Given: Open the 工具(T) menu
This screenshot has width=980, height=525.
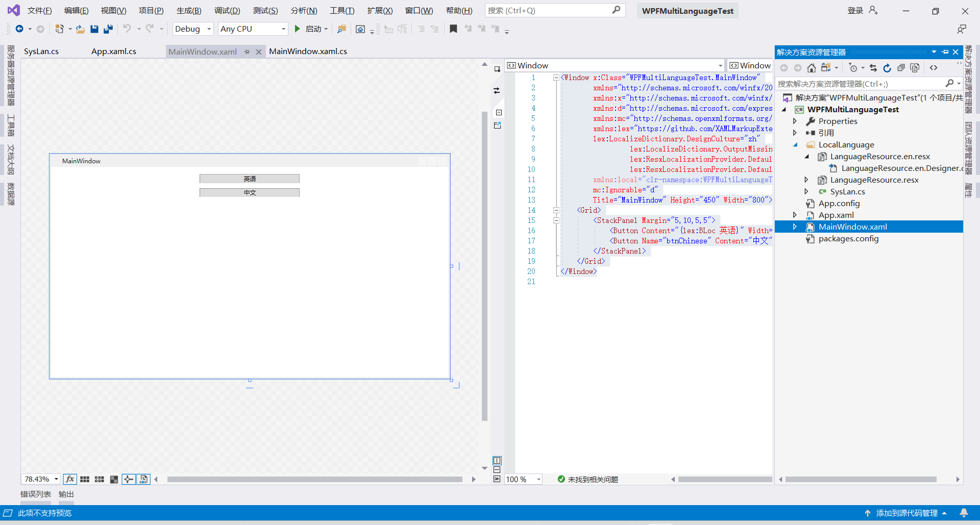Looking at the screenshot, I should pyautogui.click(x=342, y=11).
